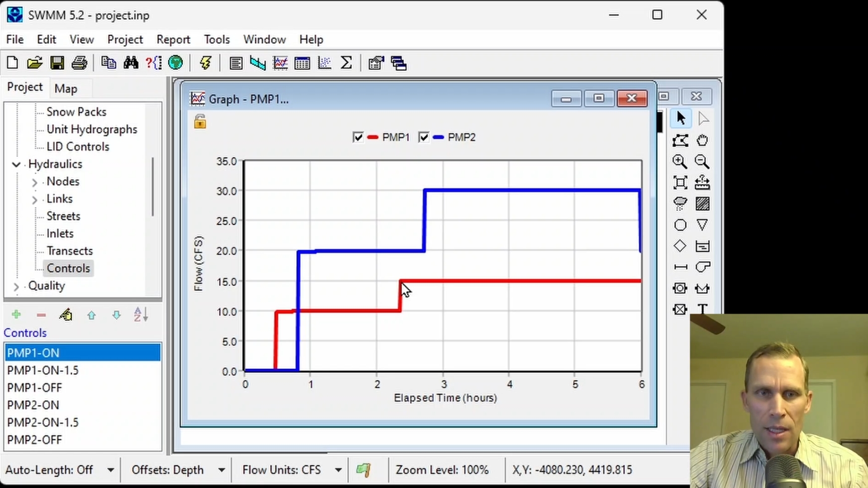This screenshot has width=868, height=488.
Task: Choose the rain gage object tool
Action: click(x=680, y=203)
